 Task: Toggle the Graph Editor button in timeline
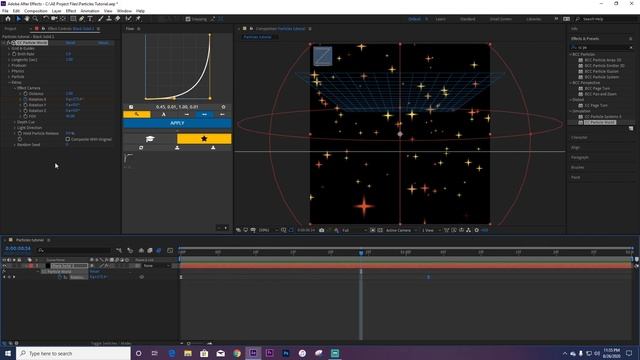[170, 250]
